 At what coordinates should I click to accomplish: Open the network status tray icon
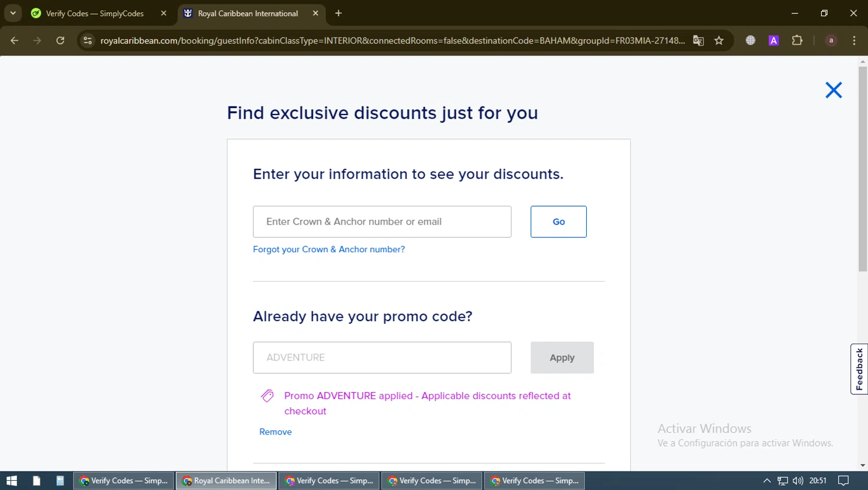pos(782,481)
